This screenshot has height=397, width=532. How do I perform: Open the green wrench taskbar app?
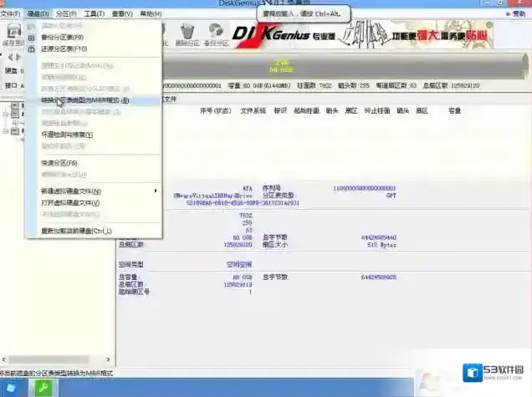43,388
